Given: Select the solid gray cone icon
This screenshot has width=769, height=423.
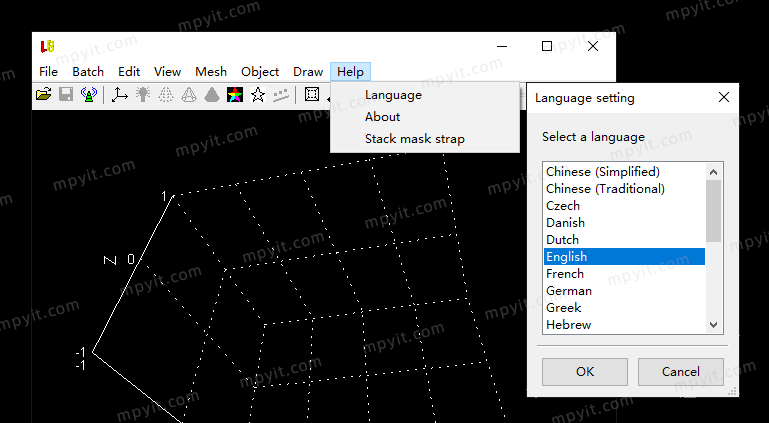Looking at the screenshot, I should pos(212,95).
